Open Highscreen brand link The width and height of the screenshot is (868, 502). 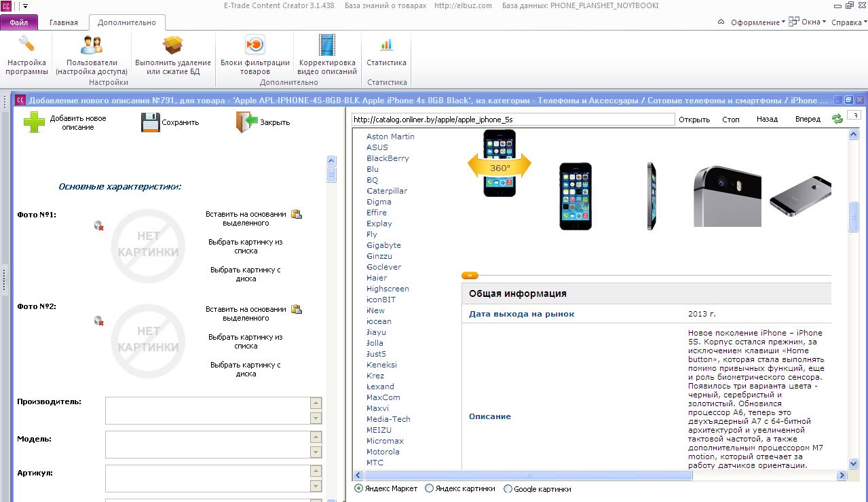tap(388, 289)
